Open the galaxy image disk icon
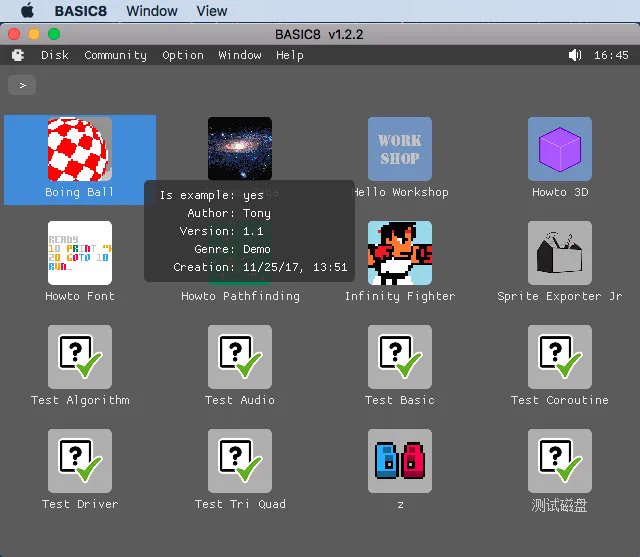The height and width of the screenshot is (557, 640). click(x=240, y=149)
